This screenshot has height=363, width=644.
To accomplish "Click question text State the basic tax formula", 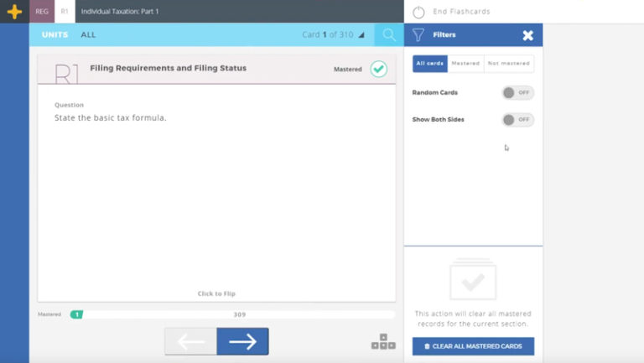I will pyautogui.click(x=111, y=118).
